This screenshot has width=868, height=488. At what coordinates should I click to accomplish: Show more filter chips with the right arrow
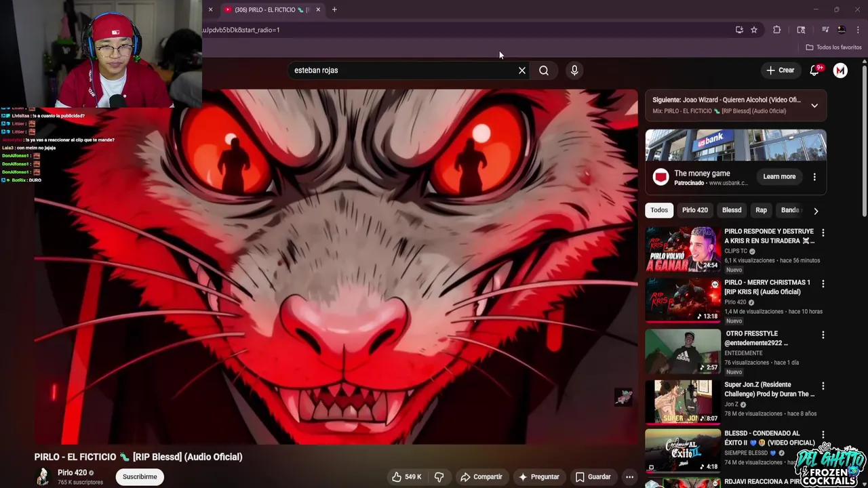tap(816, 211)
